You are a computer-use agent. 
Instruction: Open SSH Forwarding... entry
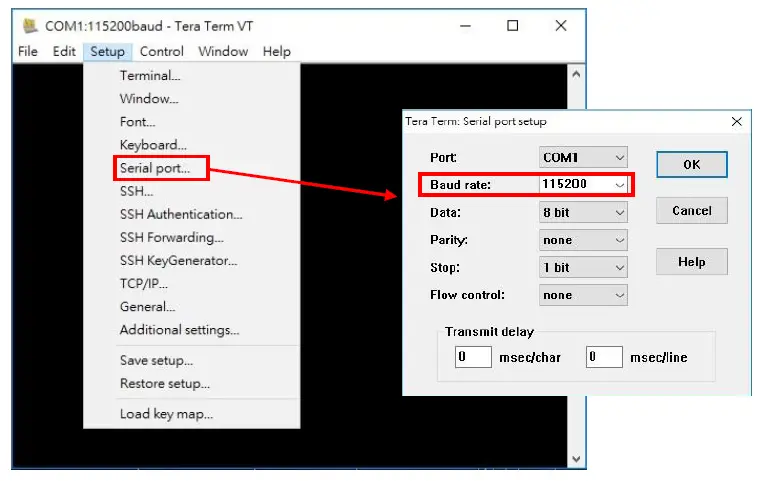click(x=172, y=237)
